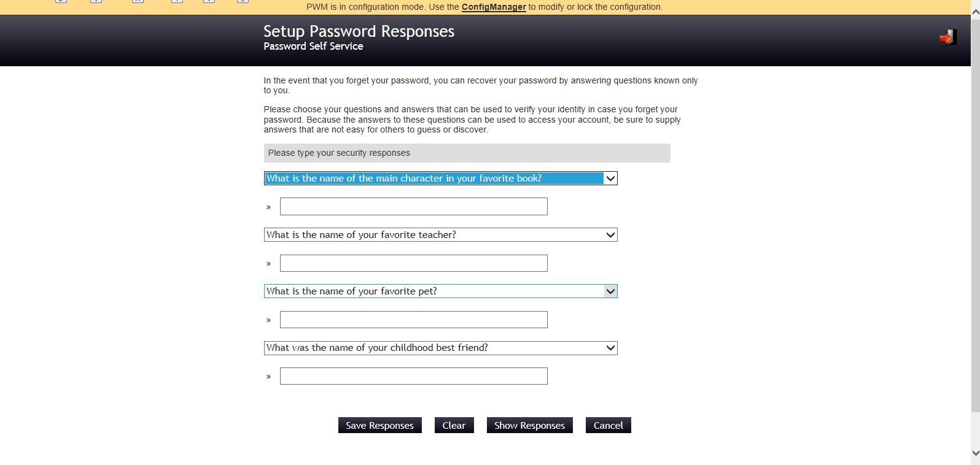
Task: Open the ConfigManager link
Action: point(494,7)
